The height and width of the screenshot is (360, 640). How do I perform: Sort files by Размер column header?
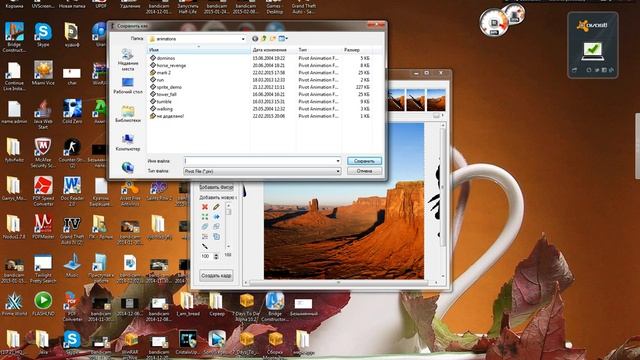click(x=357, y=50)
